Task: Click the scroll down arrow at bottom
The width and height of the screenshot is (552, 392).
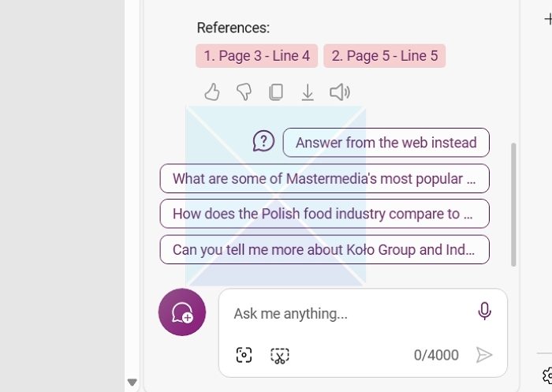Action: click(132, 383)
